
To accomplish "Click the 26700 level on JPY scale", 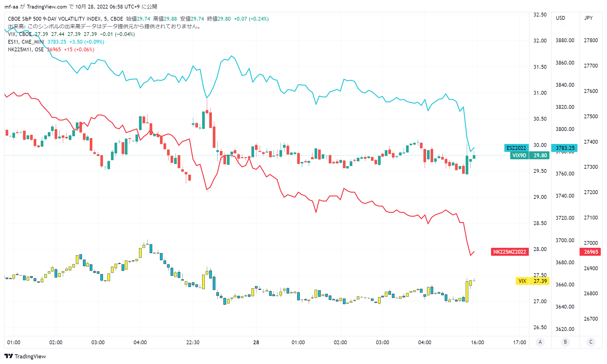I will coord(591,319).
